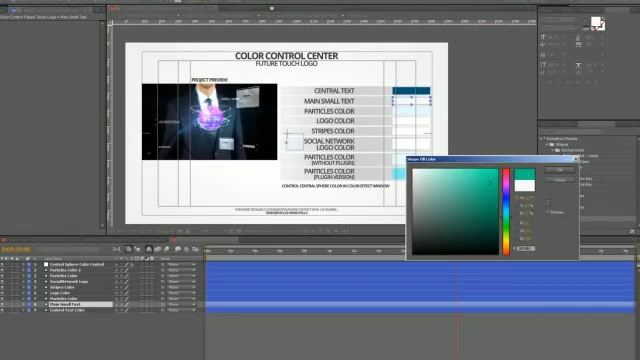
Task: Select the SocialNetwork Logo layer
Action: [x=69, y=282]
